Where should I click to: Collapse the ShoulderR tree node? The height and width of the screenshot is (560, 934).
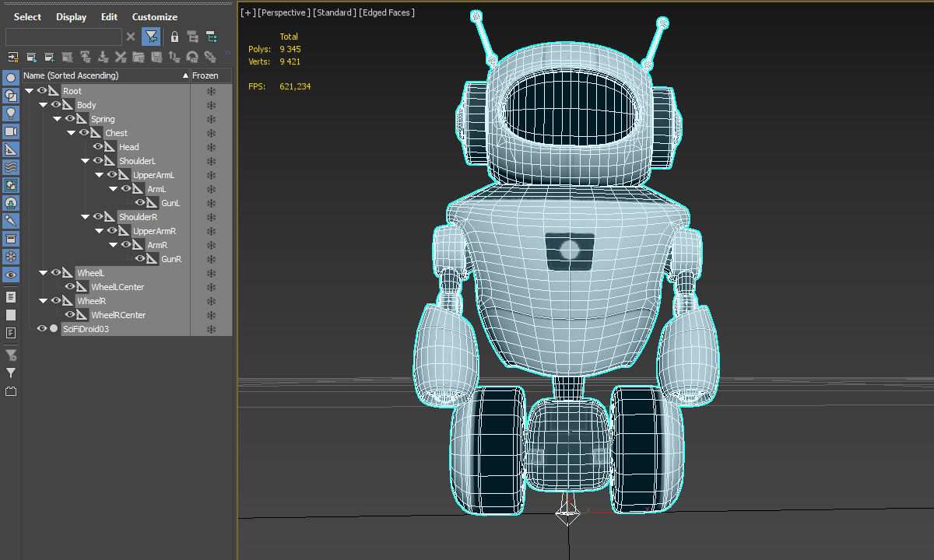coord(86,217)
